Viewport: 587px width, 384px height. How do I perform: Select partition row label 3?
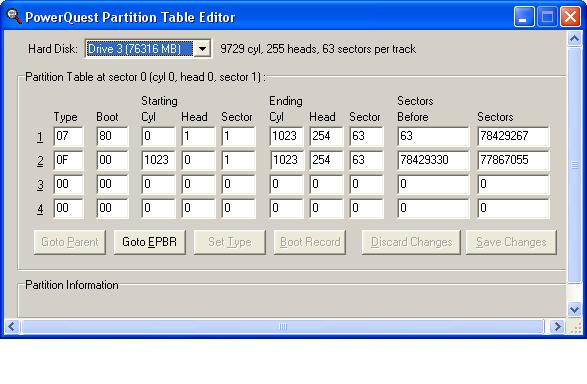[40, 185]
